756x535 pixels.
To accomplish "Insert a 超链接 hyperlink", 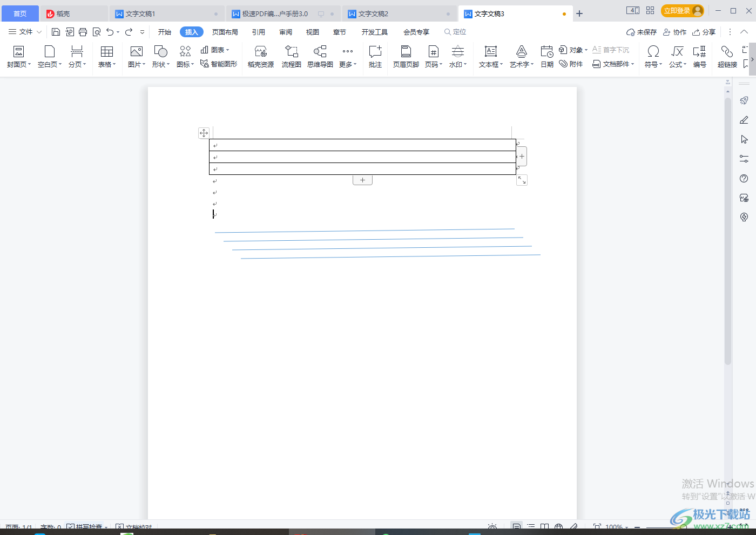I will (727, 57).
